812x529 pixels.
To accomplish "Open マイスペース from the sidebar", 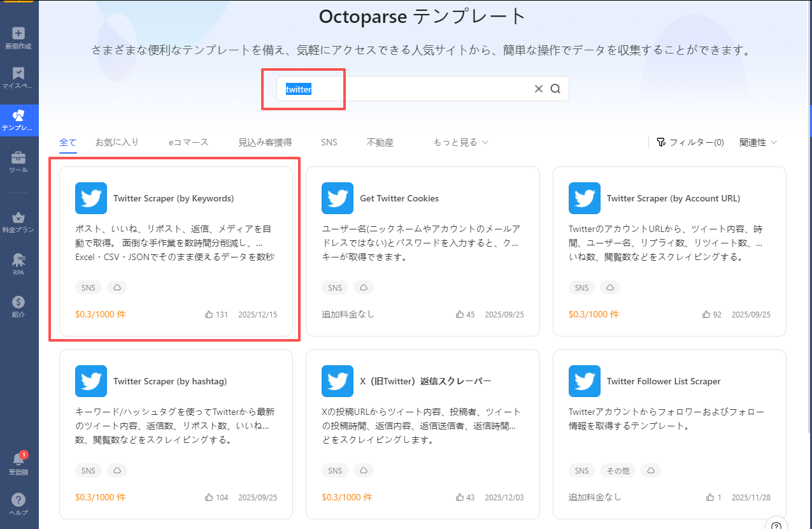I will point(18,76).
